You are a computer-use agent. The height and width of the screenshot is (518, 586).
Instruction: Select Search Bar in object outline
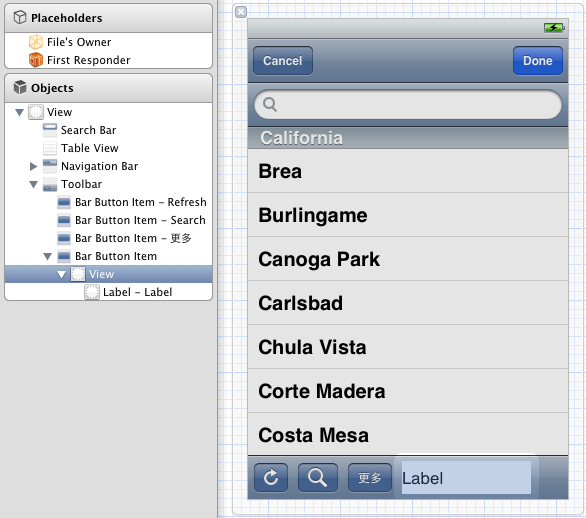(108, 130)
